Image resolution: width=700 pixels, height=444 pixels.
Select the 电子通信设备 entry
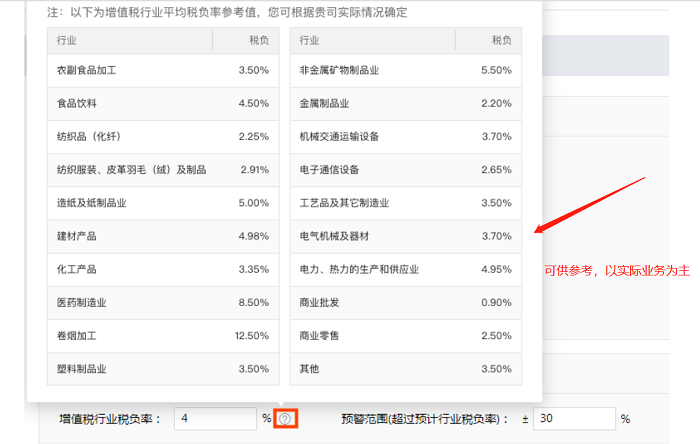(405, 169)
